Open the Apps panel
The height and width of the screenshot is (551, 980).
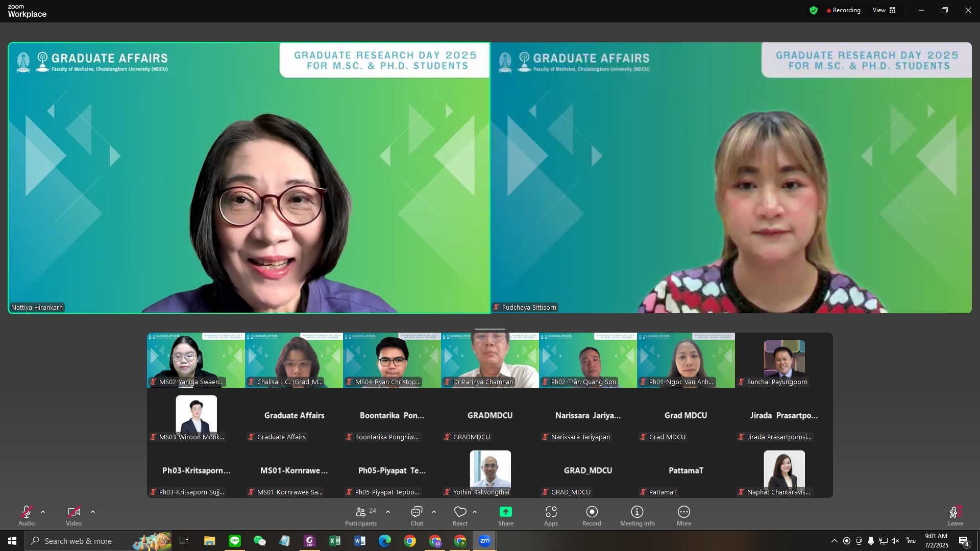(x=551, y=515)
